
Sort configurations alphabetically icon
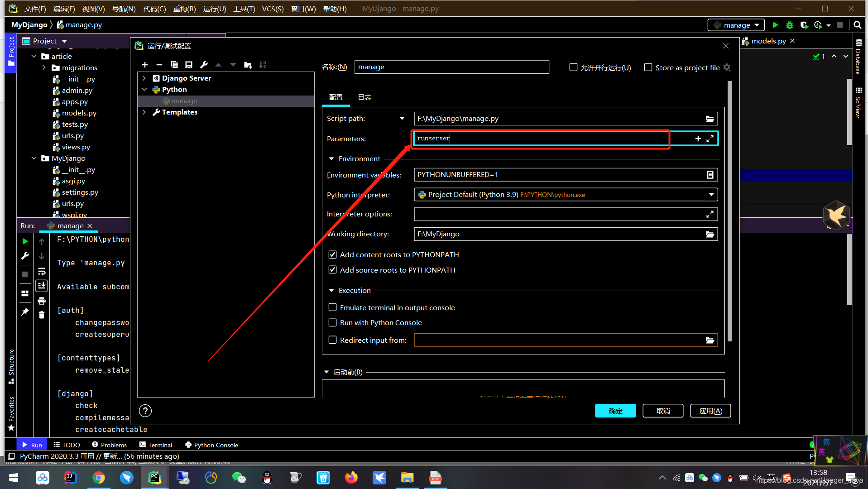pos(263,65)
